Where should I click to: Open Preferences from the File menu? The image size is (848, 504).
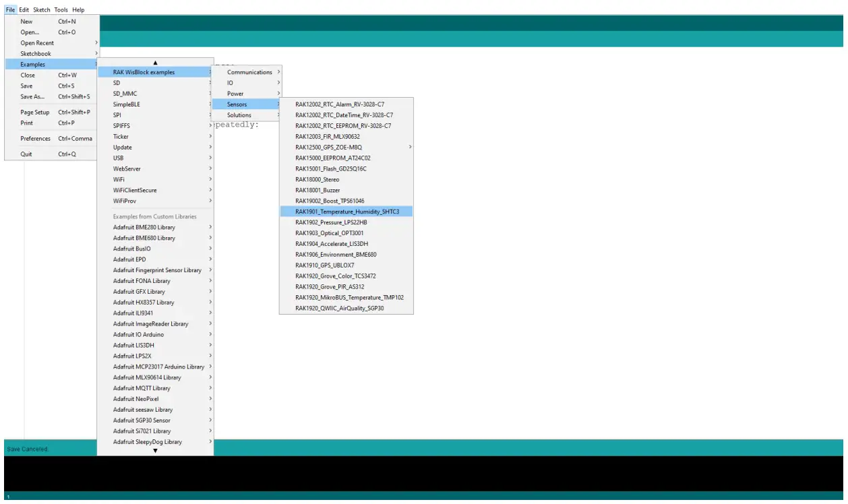[x=52, y=139]
